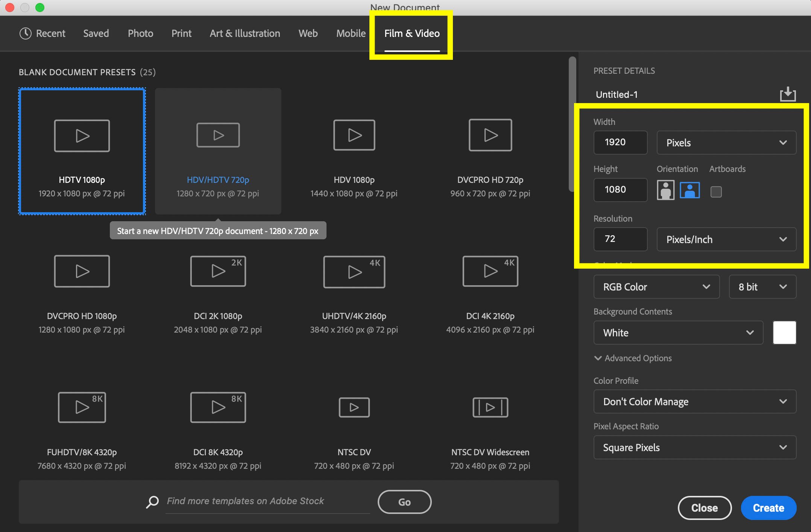Click the Portrait orientation icon

click(x=665, y=190)
